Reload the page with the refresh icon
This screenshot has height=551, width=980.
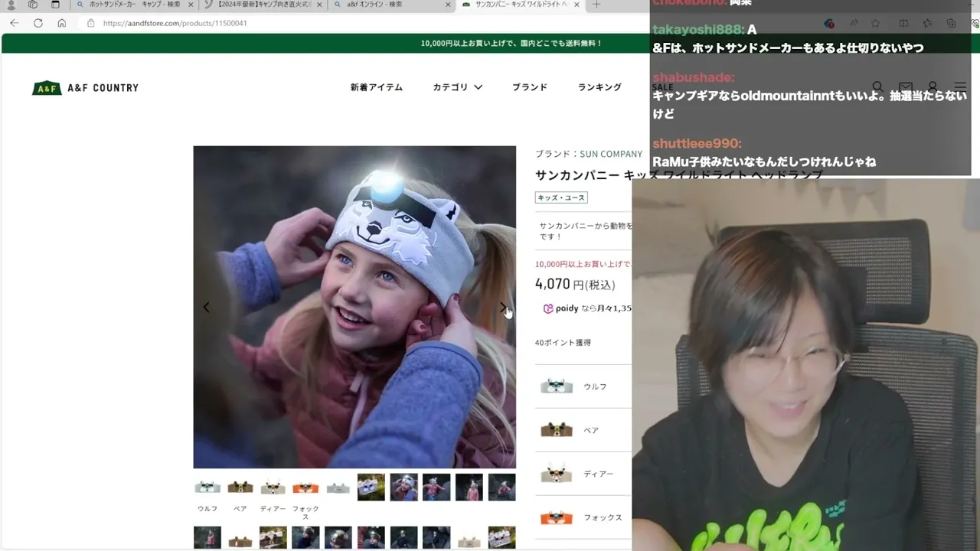pyautogui.click(x=38, y=23)
